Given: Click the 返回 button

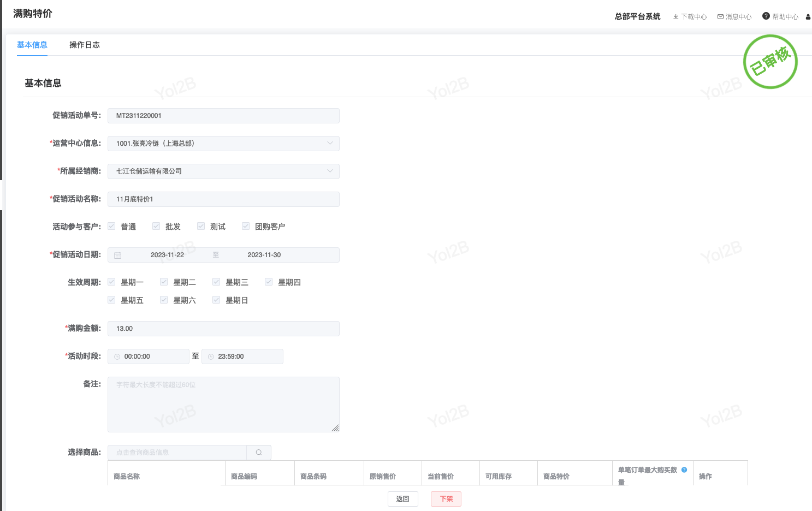Looking at the screenshot, I should 403,499.
